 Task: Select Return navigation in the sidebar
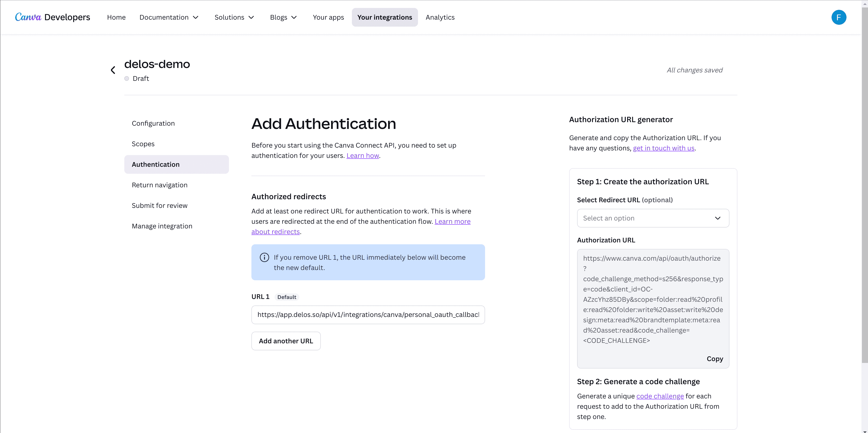[x=177, y=185]
